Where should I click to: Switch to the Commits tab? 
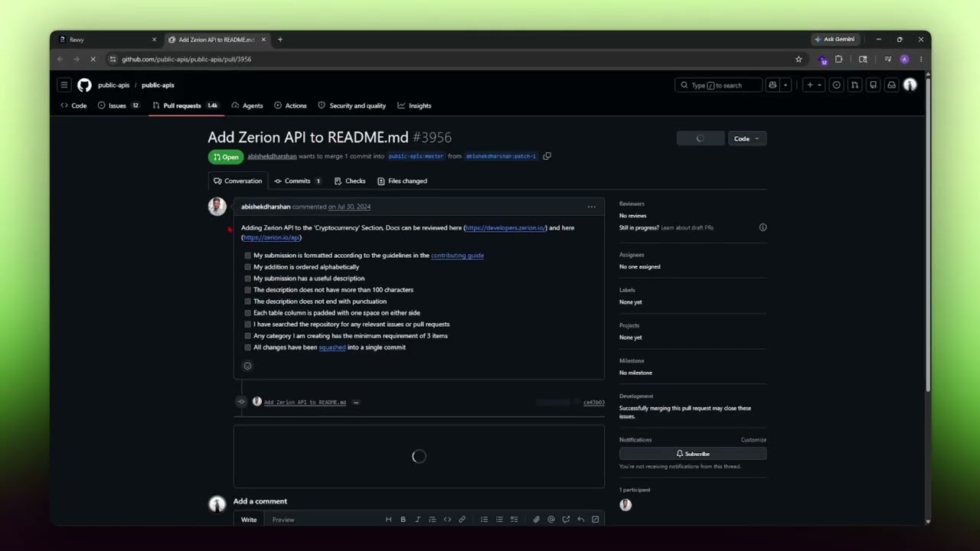point(299,181)
